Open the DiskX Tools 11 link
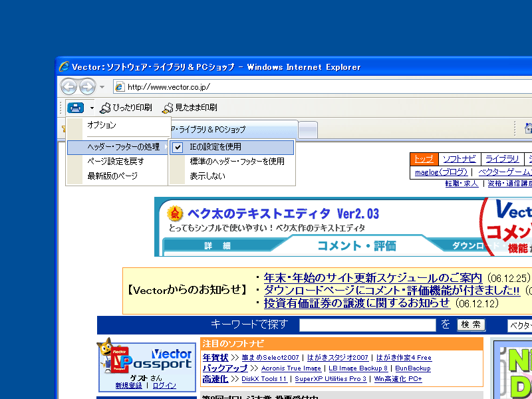Image resolution: width=532 pixels, height=399 pixels. (264, 379)
